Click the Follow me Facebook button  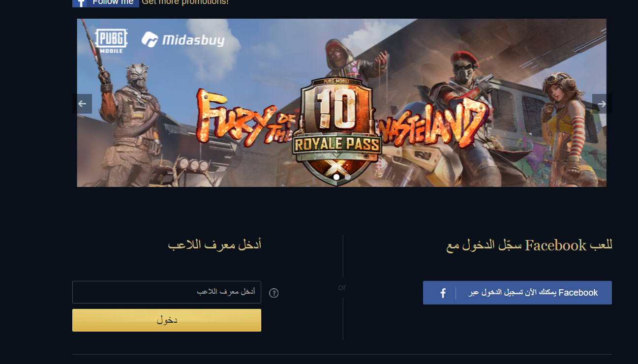point(106,2)
